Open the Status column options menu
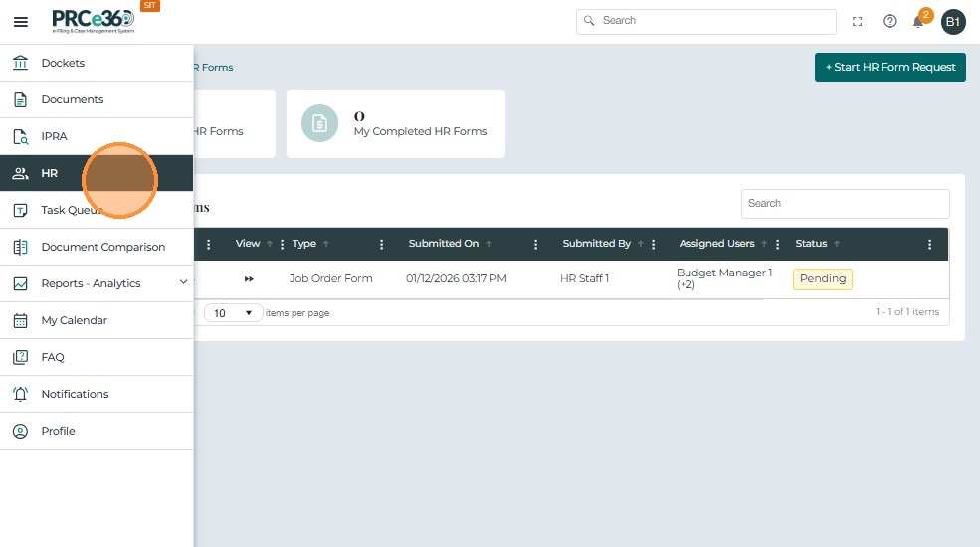Screen dimensions: 980x547 [x=929, y=244]
